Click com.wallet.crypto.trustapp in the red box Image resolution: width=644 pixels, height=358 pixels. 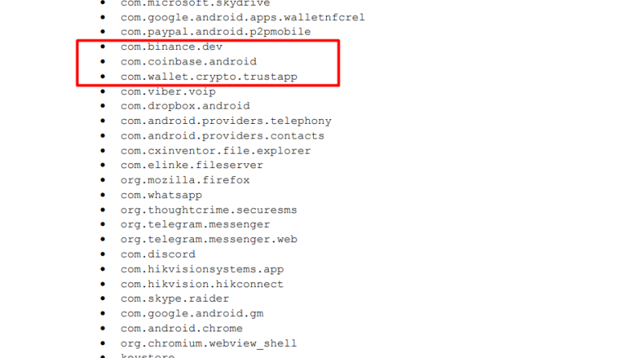pos(208,76)
